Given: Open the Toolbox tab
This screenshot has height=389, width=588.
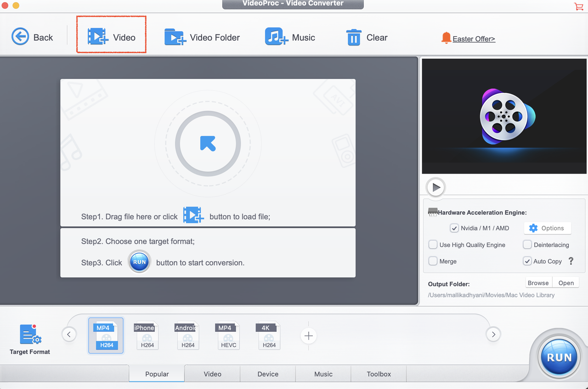Looking at the screenshot, I should pyautogui.click(x=378, y=374).
